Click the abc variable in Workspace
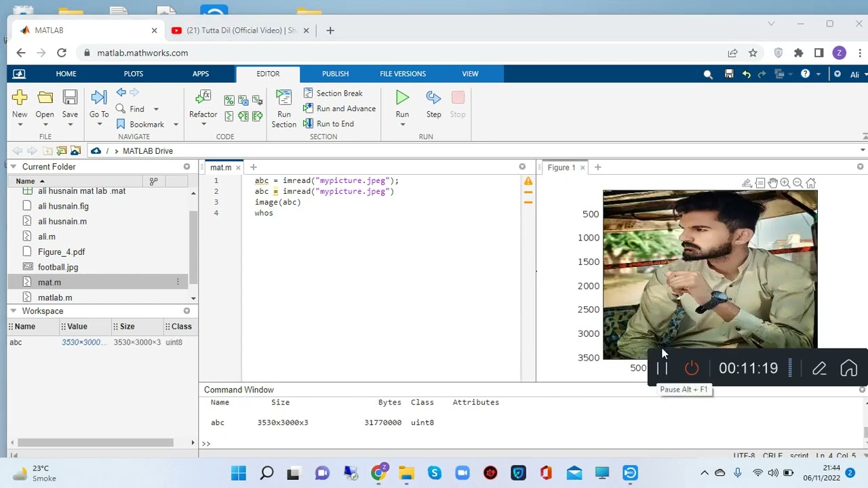The image size is (868, 488). click(16, 342)
